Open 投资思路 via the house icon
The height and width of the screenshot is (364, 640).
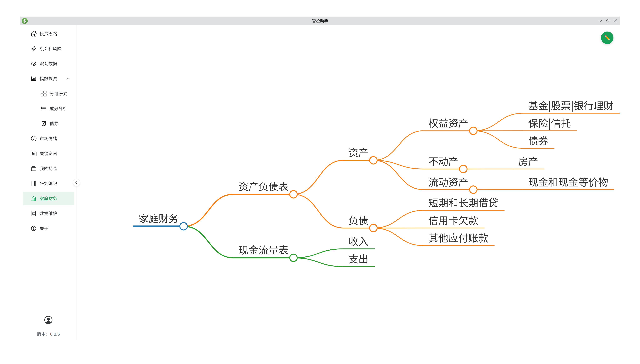[x=34, y=34]
